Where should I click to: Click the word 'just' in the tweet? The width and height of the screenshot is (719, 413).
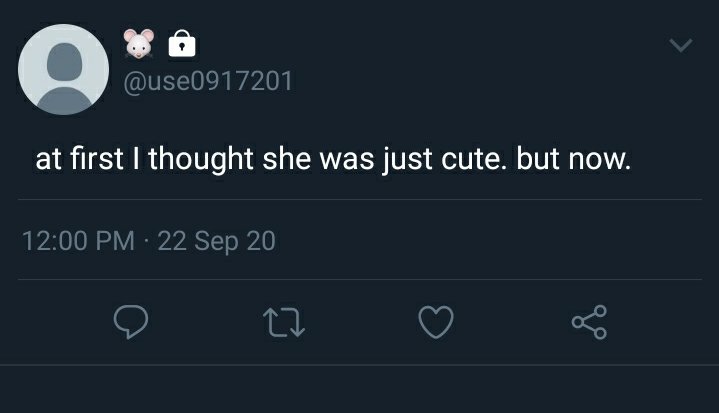pyautogui.click(x=408, y=160)
